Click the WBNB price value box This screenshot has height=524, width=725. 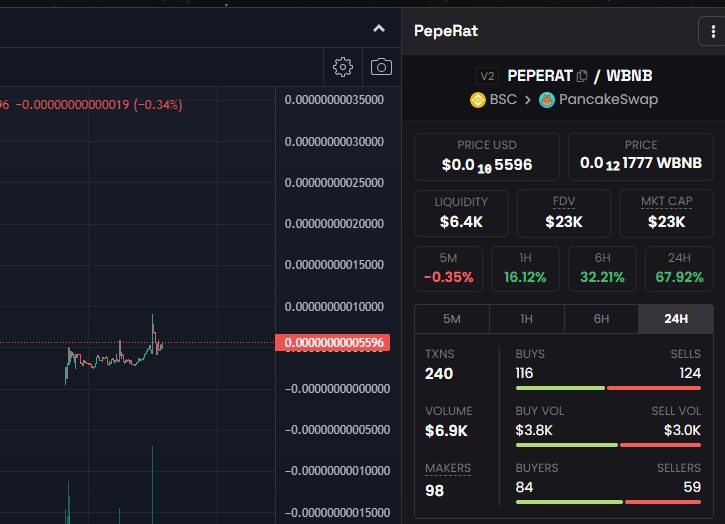(641, 157)
